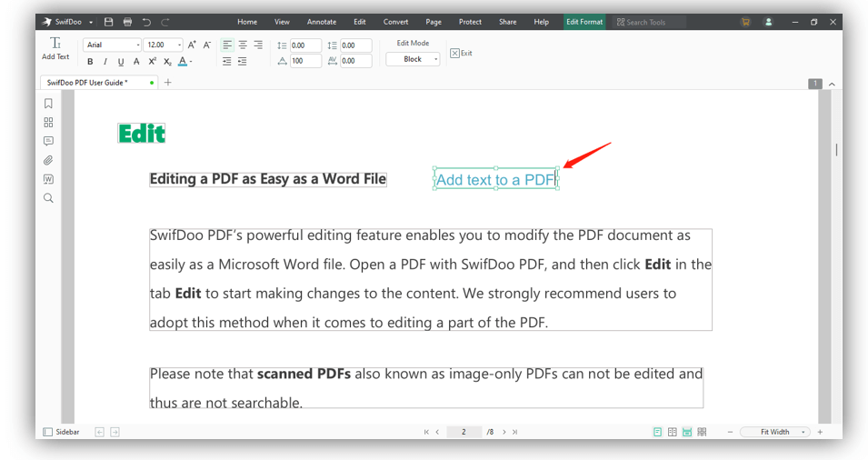Open the Edit tab
The image size is (868, 460).
click(x=360, y=22)
